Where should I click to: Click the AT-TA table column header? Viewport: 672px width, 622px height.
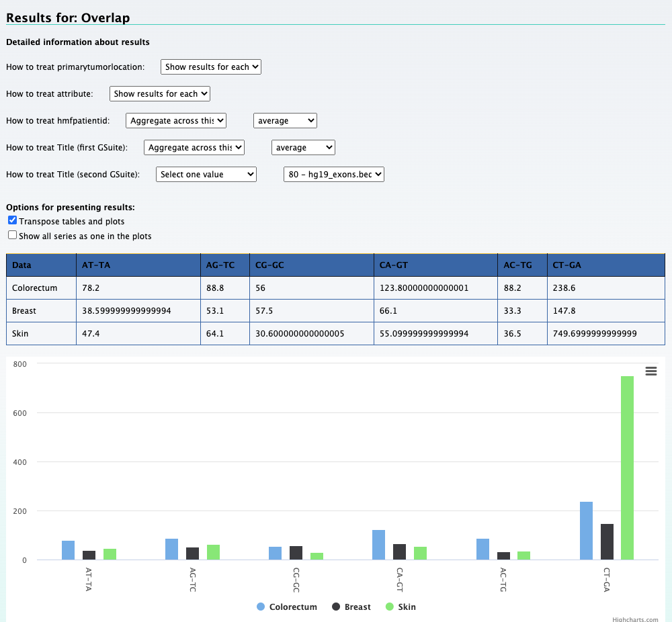click(x=96, y=265)
